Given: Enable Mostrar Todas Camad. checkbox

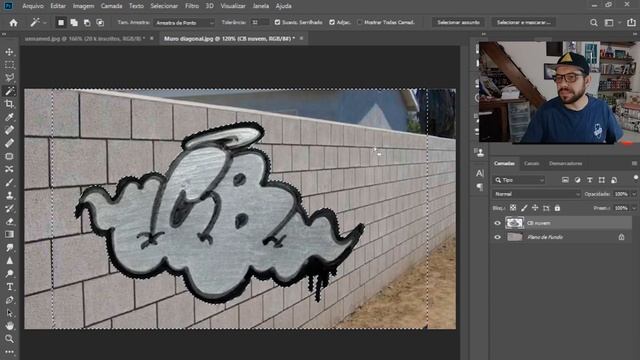Looking at the screenshot, I should (x=360, y=22).
